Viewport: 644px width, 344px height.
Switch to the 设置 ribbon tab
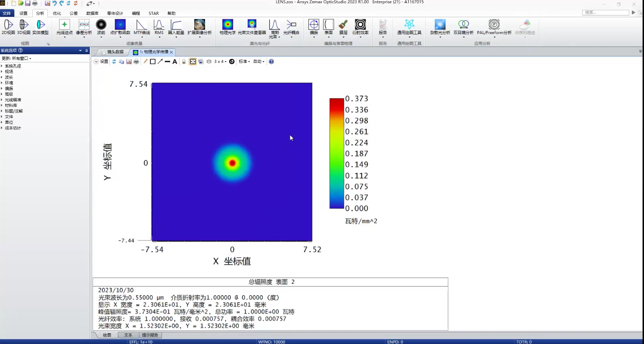coord(23,13)
